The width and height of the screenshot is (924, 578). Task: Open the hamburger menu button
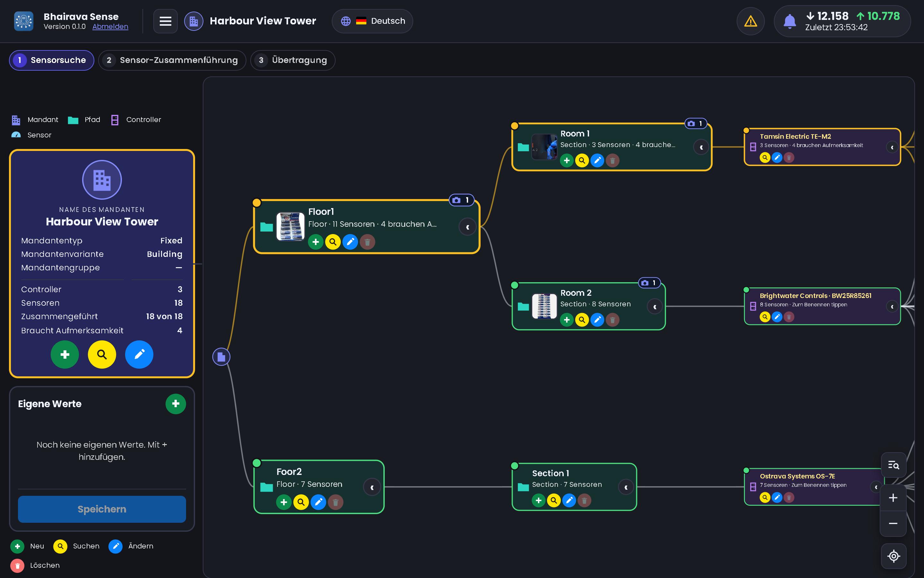(x=165, y=21)
